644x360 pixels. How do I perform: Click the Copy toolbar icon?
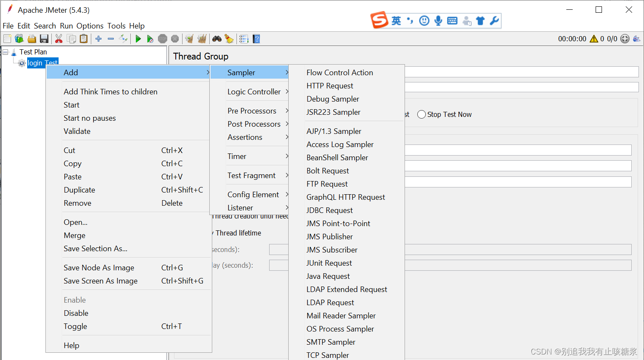pos(71,39)
